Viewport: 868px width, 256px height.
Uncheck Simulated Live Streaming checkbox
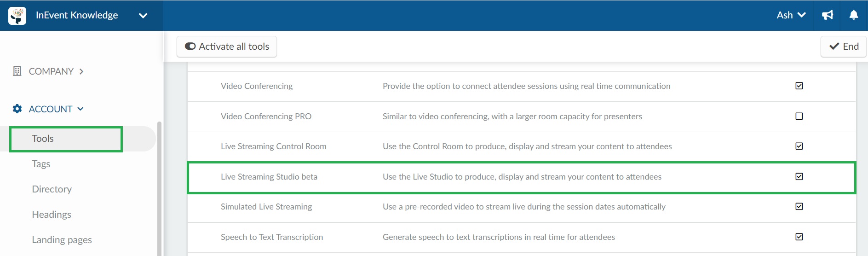tap(799, 206)
